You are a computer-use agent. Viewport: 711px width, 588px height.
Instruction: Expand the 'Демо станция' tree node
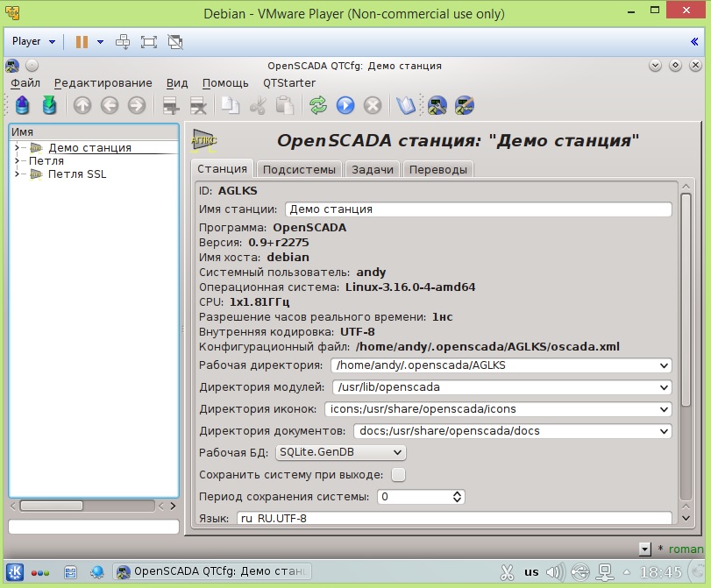pos(17,148)
